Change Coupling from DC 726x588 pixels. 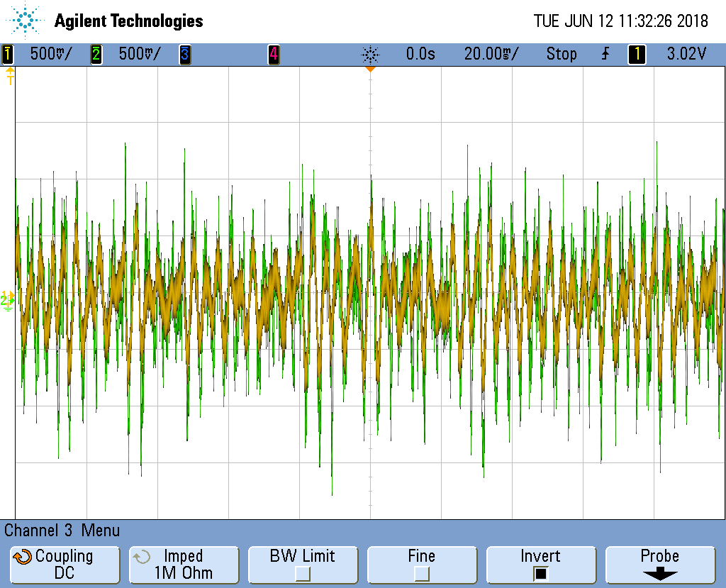pos(65,565)
